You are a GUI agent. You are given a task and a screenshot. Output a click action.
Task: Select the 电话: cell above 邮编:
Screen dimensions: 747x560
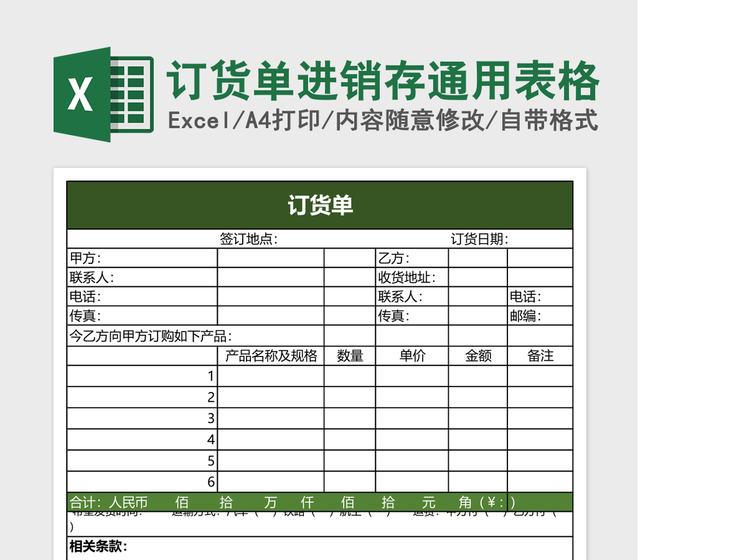point(540,297)
